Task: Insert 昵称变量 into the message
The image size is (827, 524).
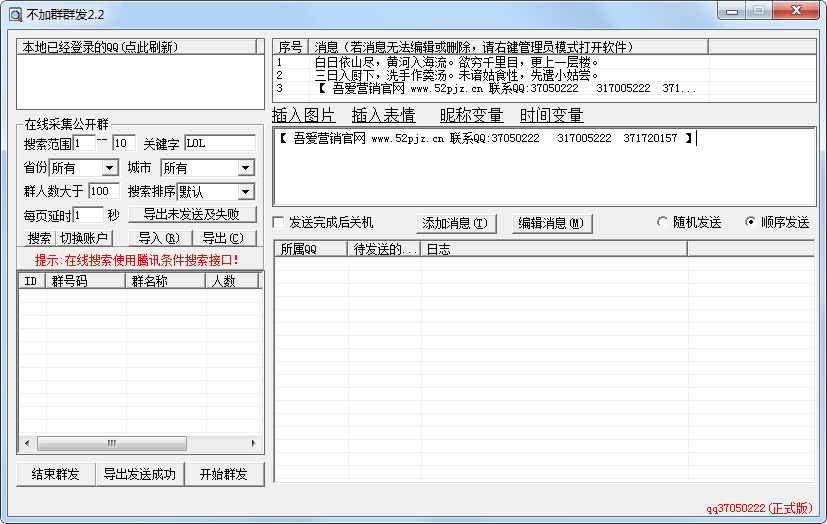Action: [x=471, y=115]
